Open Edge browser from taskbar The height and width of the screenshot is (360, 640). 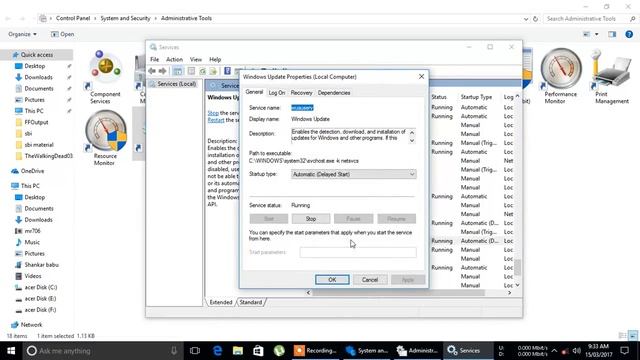pyautogui.click(x=217, y=351)
